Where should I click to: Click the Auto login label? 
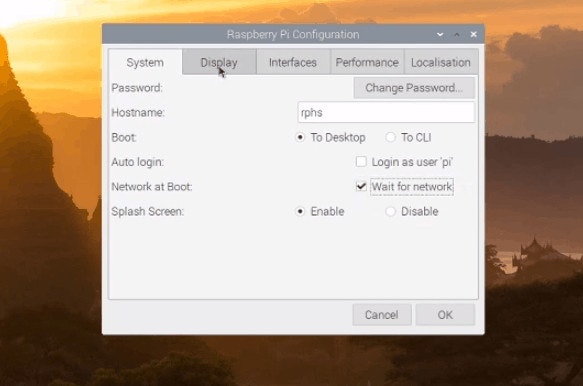coord(138,162)
